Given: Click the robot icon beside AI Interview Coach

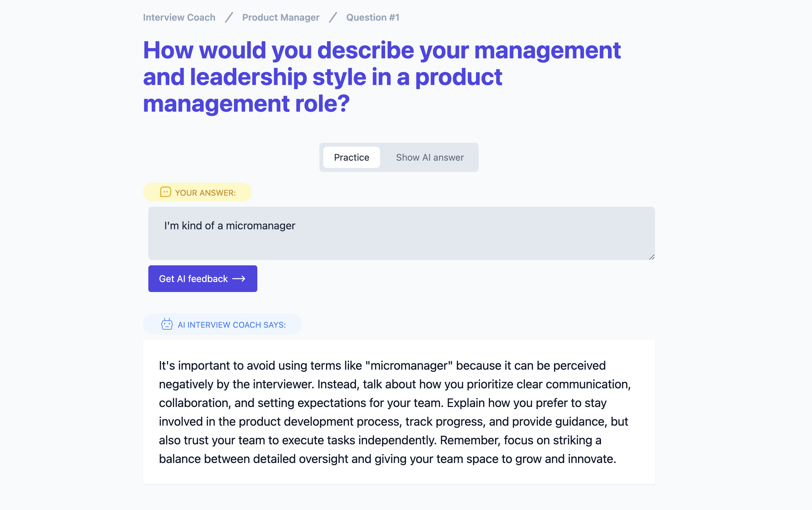Looking at the screenshot, I should [x=167, y=324].
